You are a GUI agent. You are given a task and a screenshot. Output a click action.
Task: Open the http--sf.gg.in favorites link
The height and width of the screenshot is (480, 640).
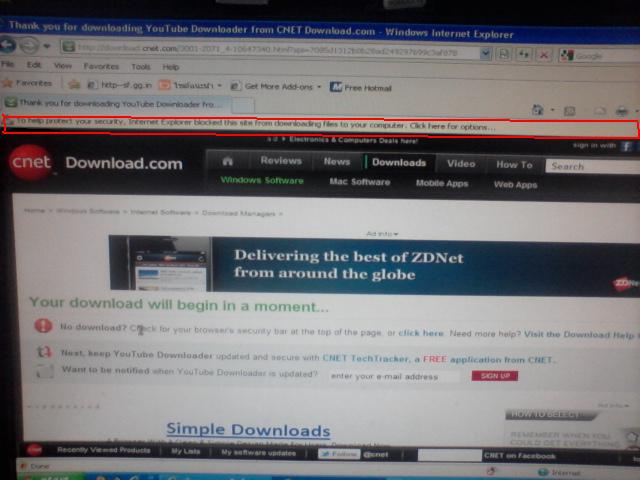(x=120, y=85)
